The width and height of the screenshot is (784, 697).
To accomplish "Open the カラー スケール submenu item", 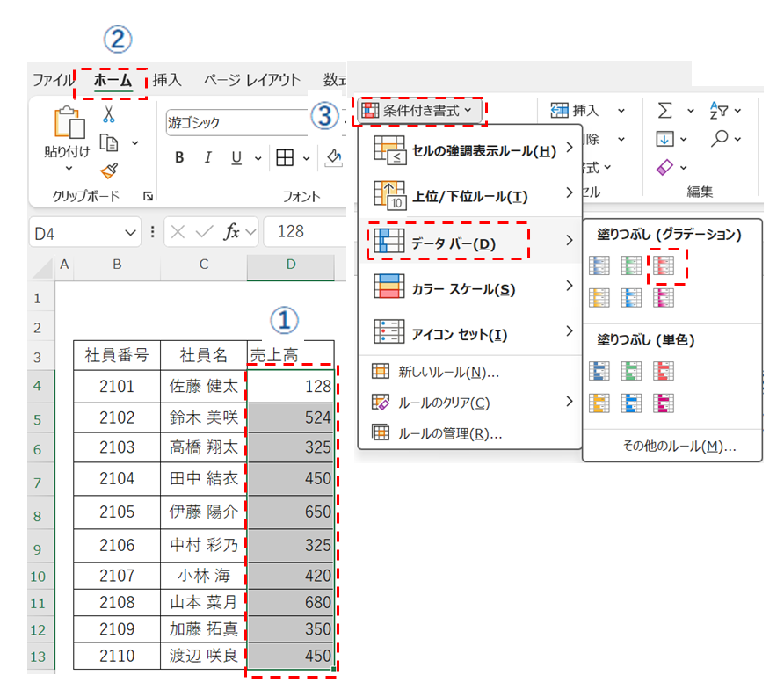I will [x=463, y=288].
